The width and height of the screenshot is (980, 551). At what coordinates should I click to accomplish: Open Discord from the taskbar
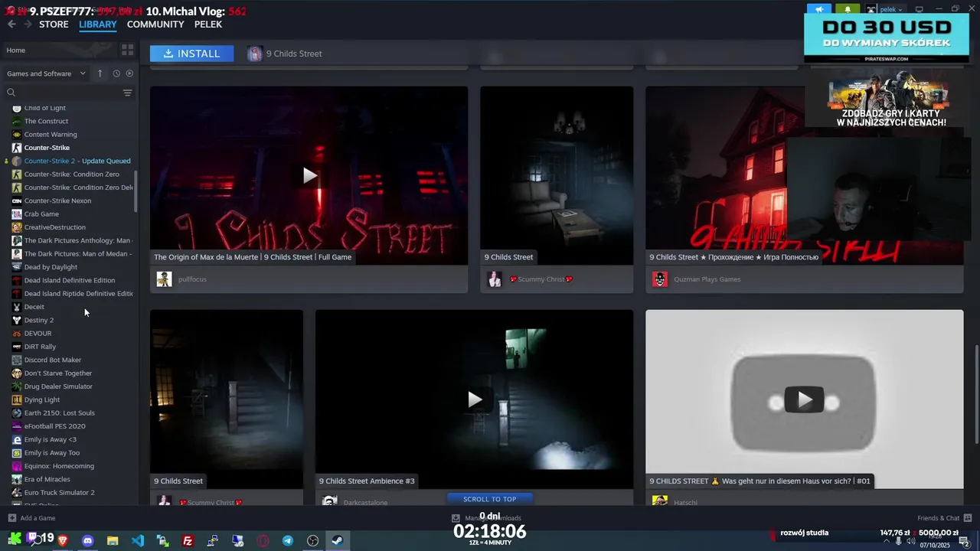(87, 541)
